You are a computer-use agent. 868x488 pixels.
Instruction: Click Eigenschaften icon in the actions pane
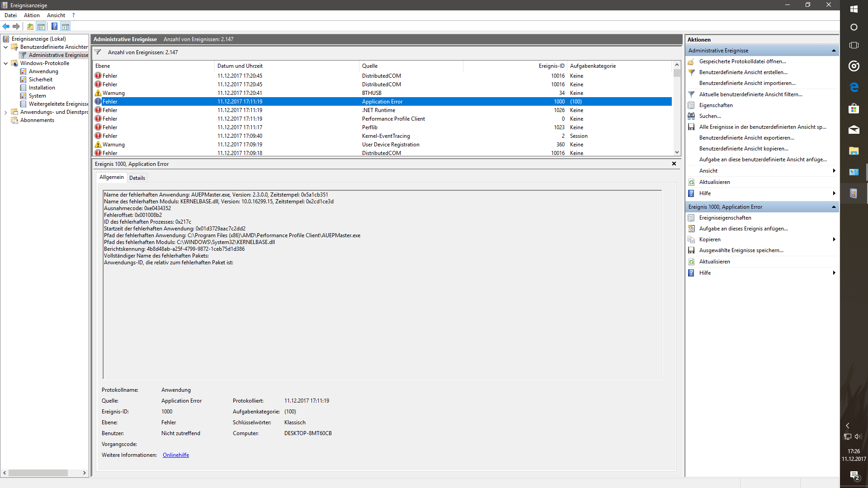click(x=691, y=105)
